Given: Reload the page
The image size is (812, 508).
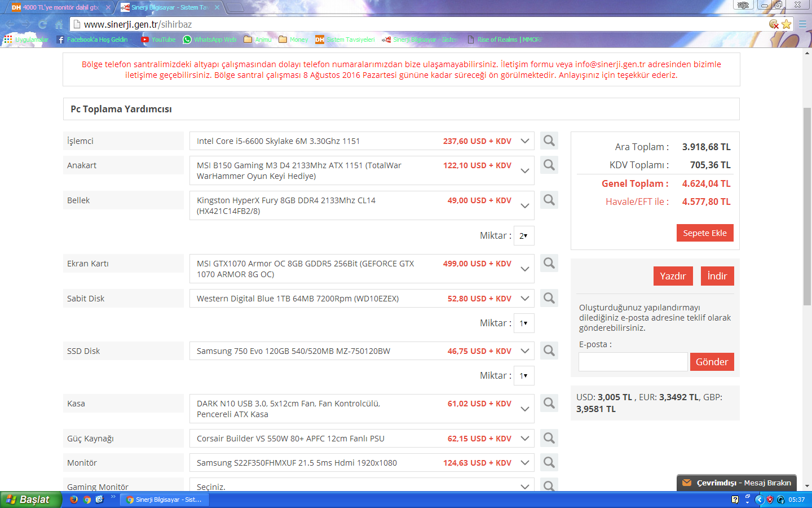Looking at the screenshot, I should pyautogui.click(x=43, y=24).
